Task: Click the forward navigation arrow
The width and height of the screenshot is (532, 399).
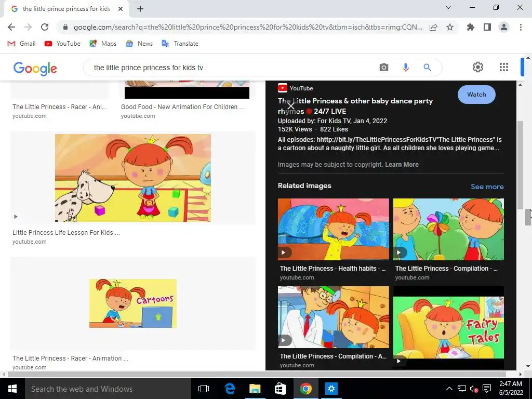Action: click(x=28, y=27)
